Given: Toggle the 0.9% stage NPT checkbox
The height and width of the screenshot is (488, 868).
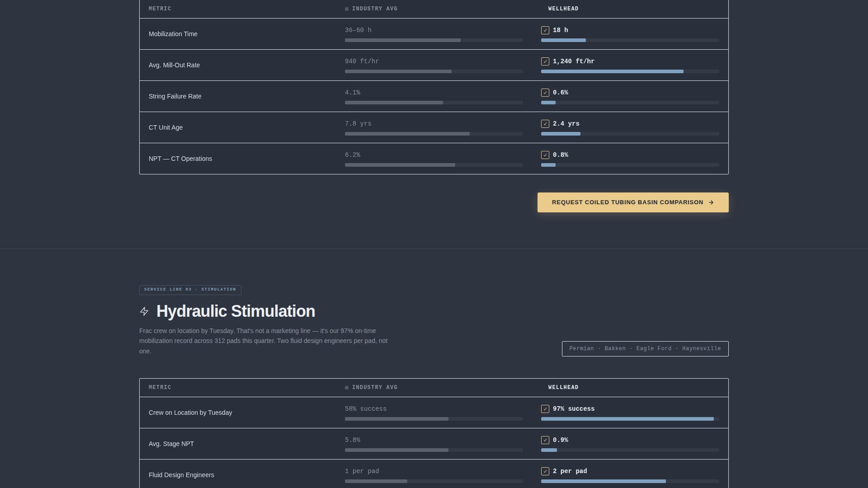Looking at the screenshot, I should (x=545, y=440).
